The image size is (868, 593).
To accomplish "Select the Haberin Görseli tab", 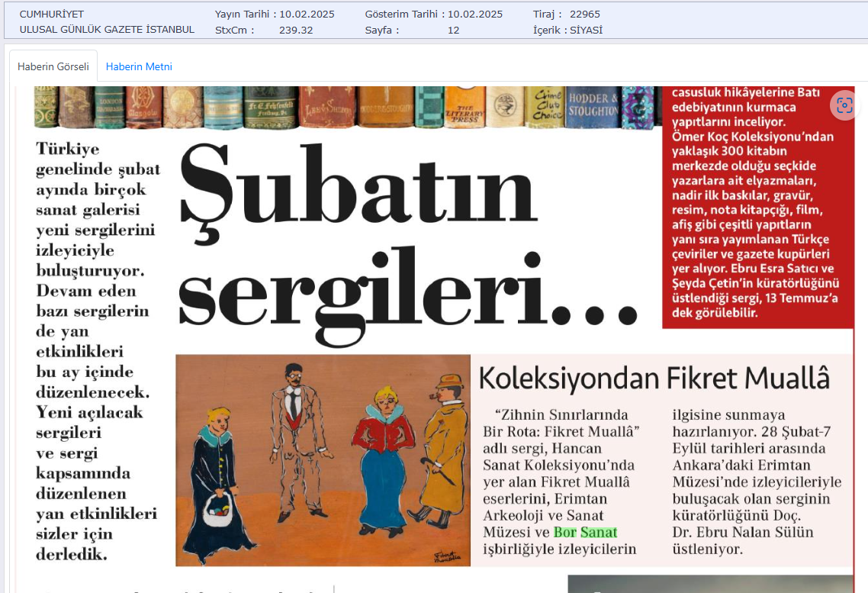I will point(53,66).
